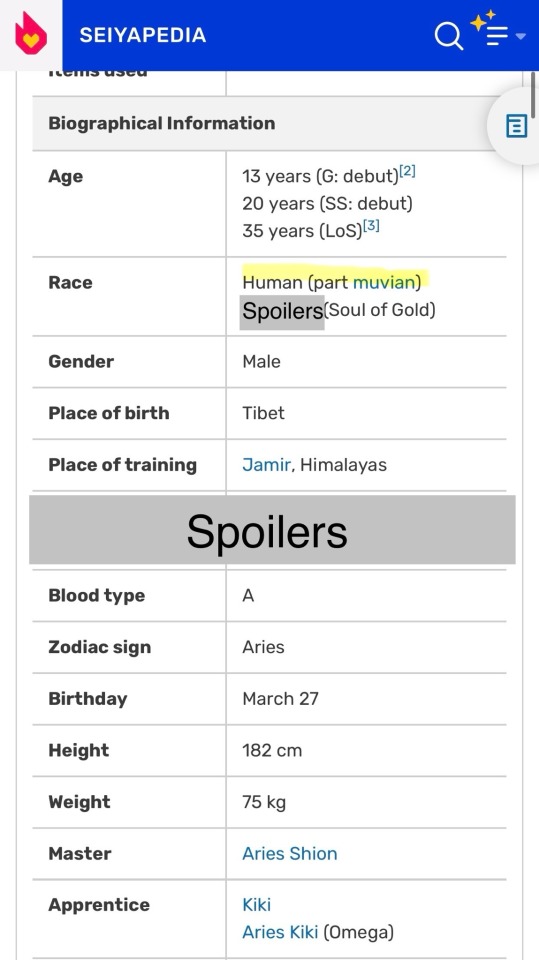The height and width of the screenshot is (960, 539).
Task: Follow the Aries Kiki link
Action: pos(280,932)
